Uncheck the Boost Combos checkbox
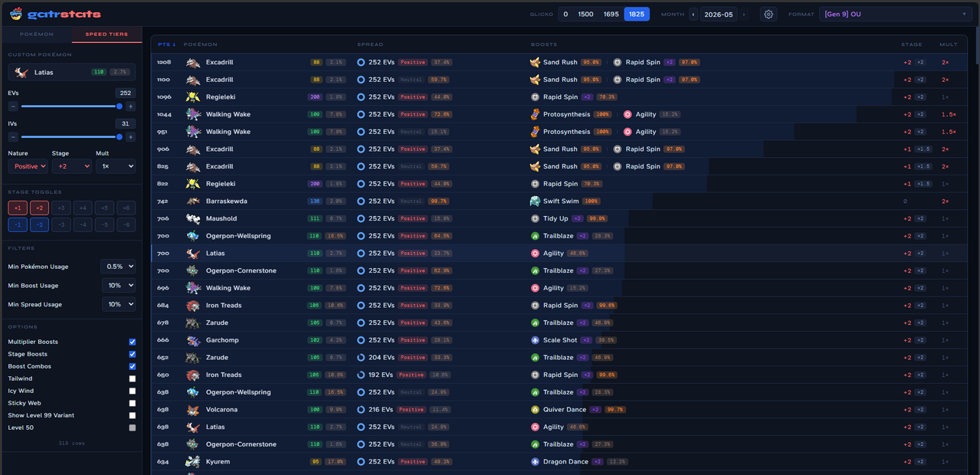The height and width of the screenshot is (475, 980). click(x=133, y=366)
